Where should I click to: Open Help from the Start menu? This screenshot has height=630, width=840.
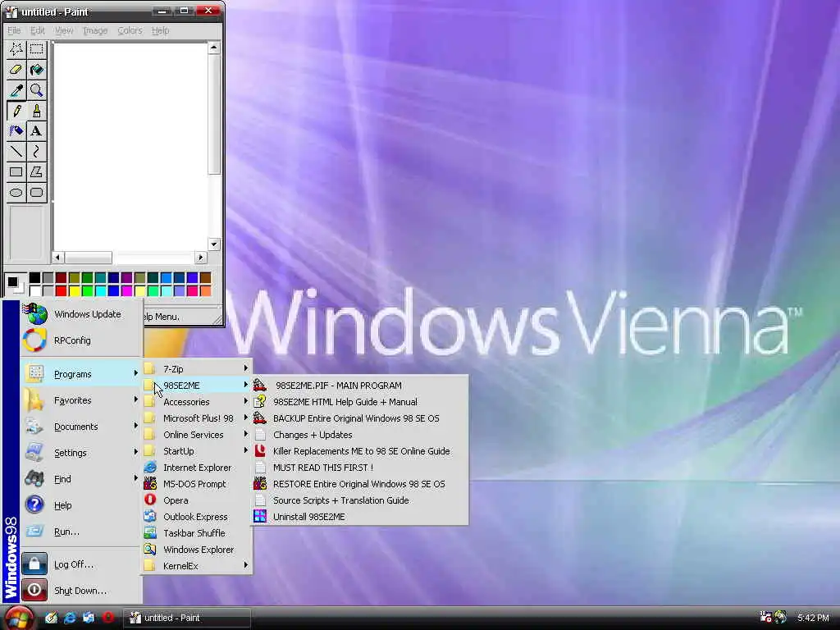click(81, 505)
